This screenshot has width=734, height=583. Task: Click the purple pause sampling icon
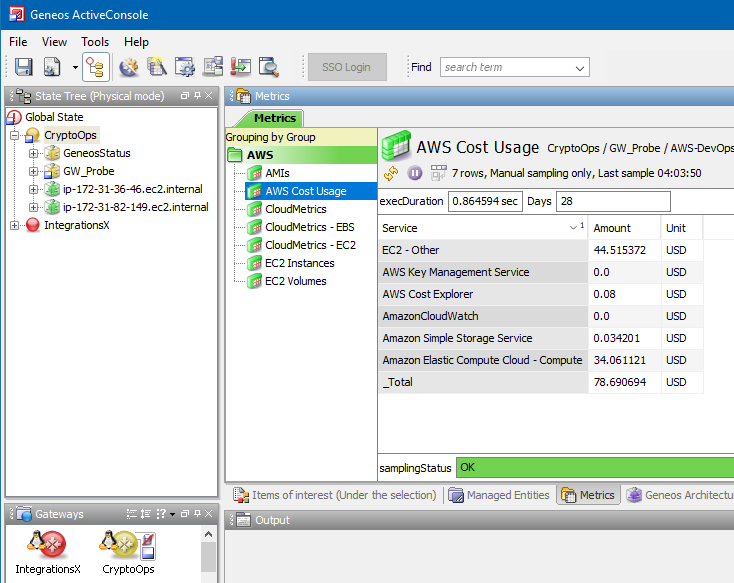tap(414, 173)
